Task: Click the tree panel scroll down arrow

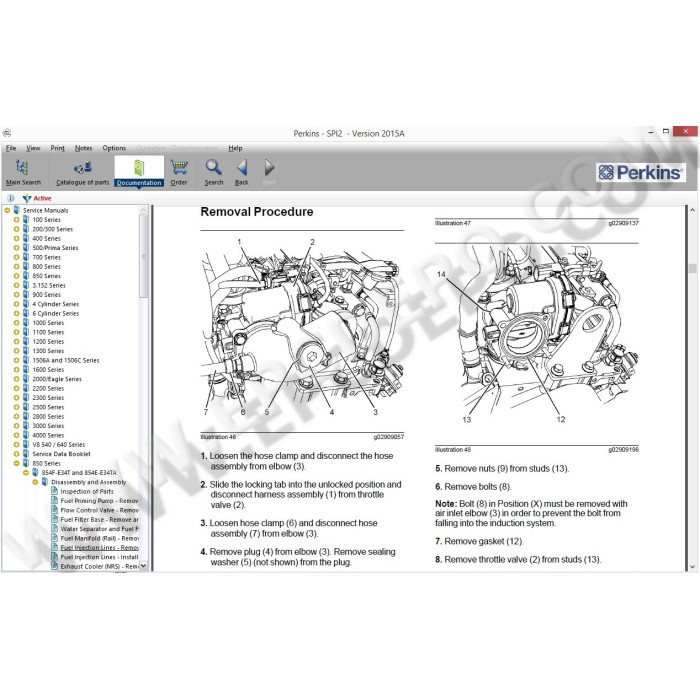Action: (x=143, y=566)
